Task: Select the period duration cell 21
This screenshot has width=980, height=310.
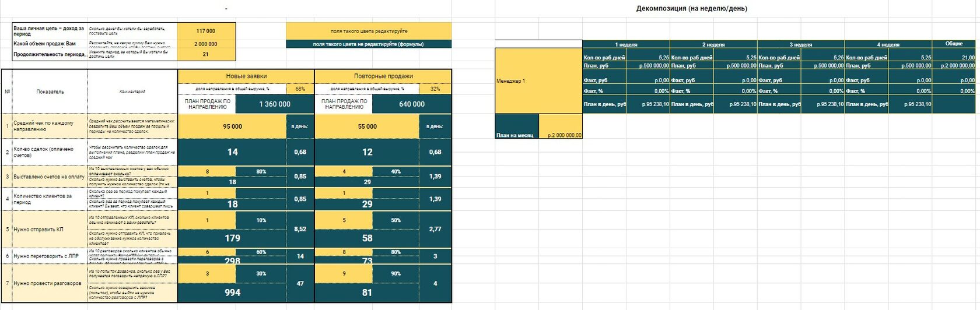Action: (206, 54)
